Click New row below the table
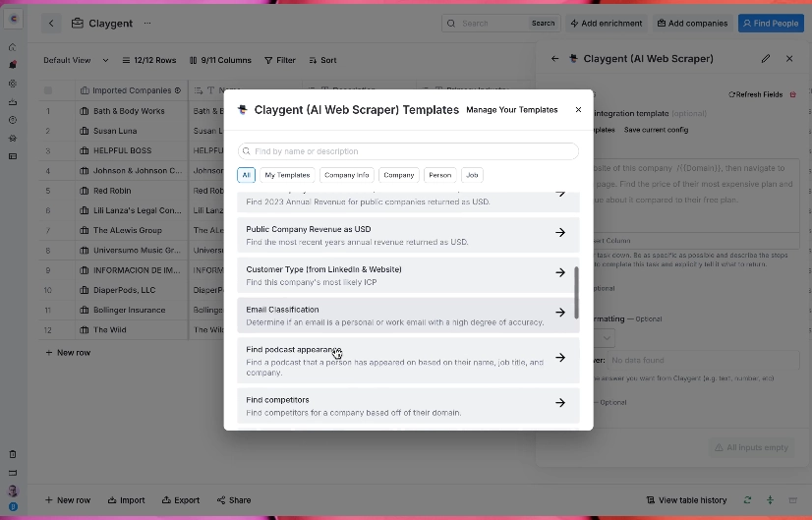812x520 pixels. (x=68, y=353)
